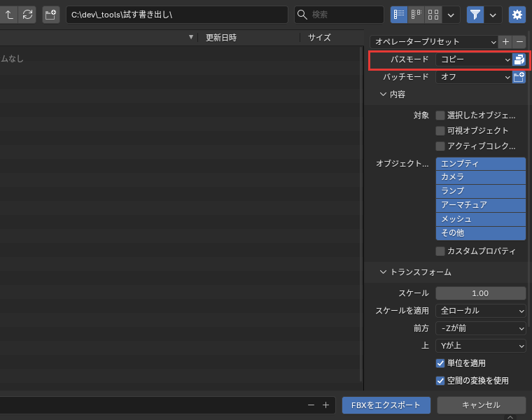
Task: Uncheck 単位を適用 checkbox
Action: pyautogui.click(x=440, y=363)
